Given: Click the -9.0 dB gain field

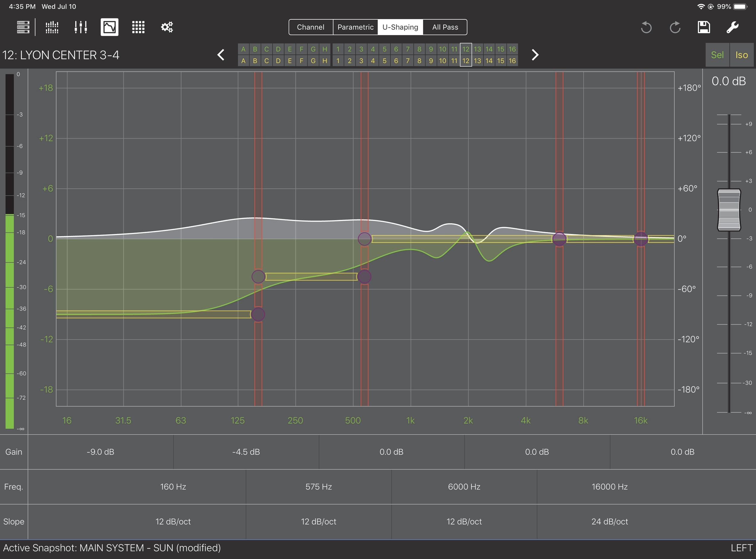Looking at the screenshot, I should pyautogui.click(x=100, y=452).
